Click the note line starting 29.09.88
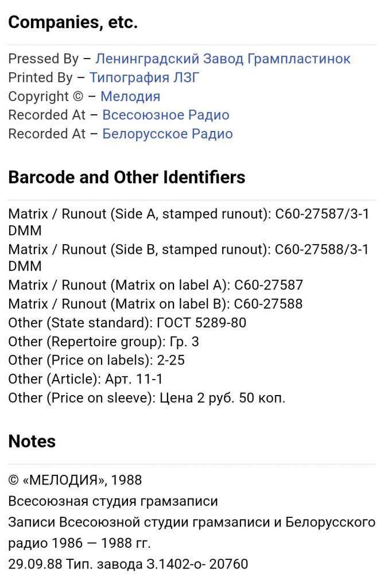The image size is (384, 588). click(x=128, y=564)
